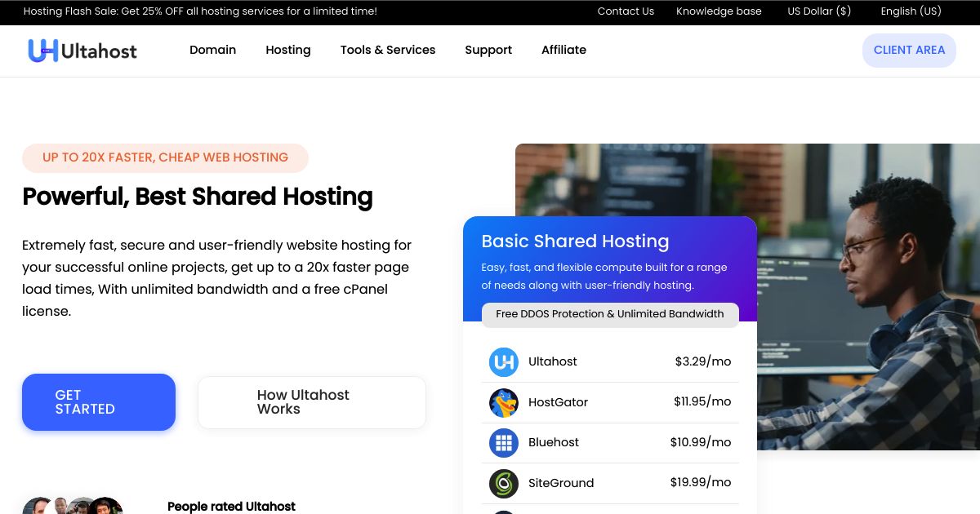The image size is (980, 514).
Task: Open the Tools & Services menu
Action: (388, 50)
